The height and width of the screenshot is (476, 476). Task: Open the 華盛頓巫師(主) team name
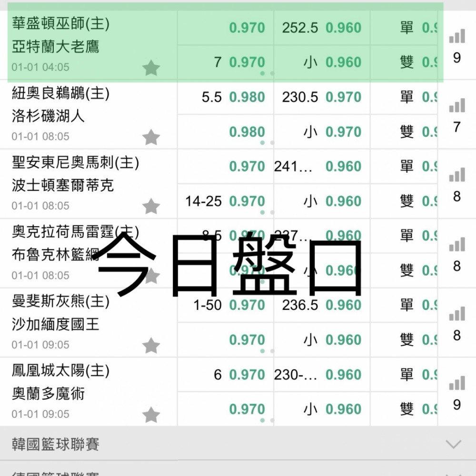tap(61, 24)
